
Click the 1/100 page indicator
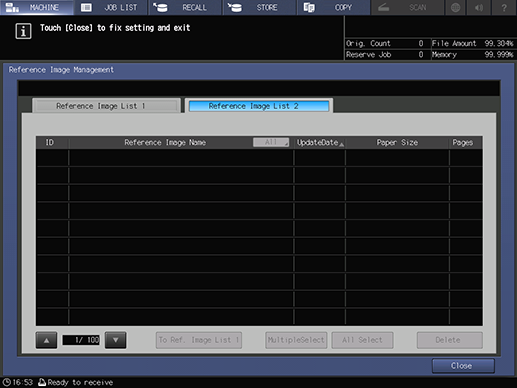pyautogui.click(x=81, y=340)
